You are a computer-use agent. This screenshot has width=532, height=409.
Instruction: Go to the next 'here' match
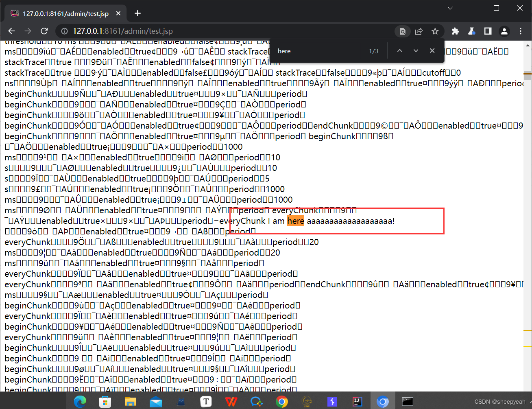point(416,50)
